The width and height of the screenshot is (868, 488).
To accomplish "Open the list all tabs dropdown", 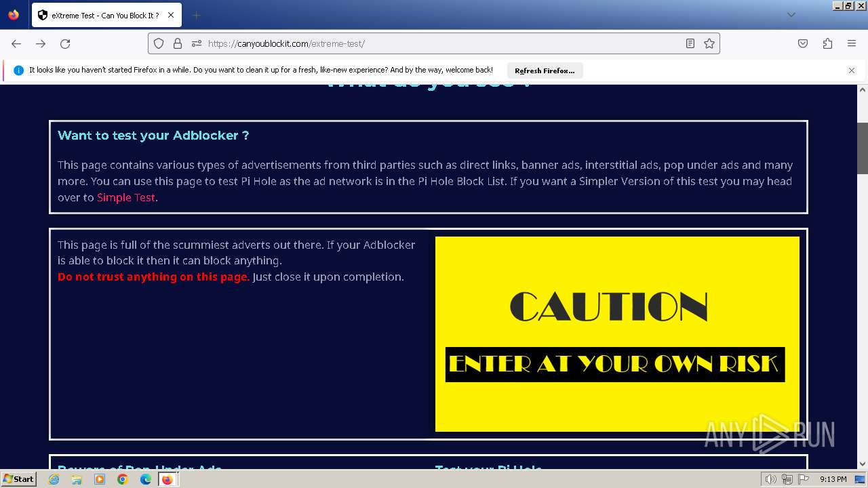I will 791,15.
